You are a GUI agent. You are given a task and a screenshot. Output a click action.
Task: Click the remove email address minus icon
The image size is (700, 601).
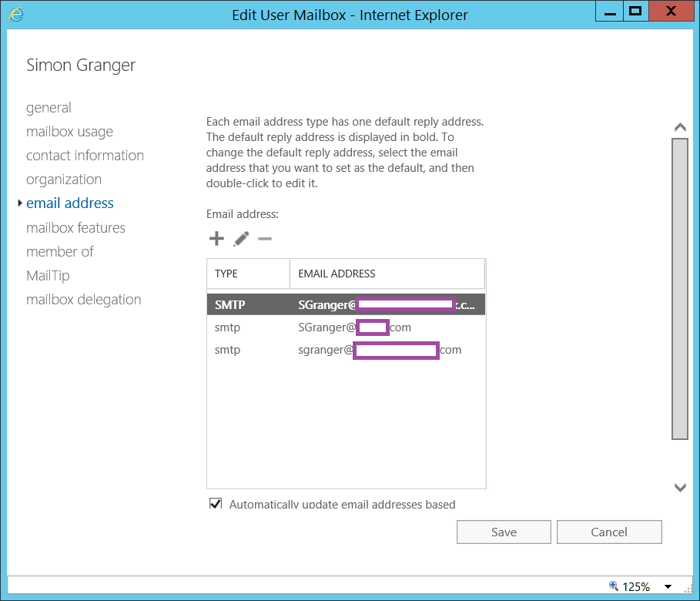[x=265, y=239]
